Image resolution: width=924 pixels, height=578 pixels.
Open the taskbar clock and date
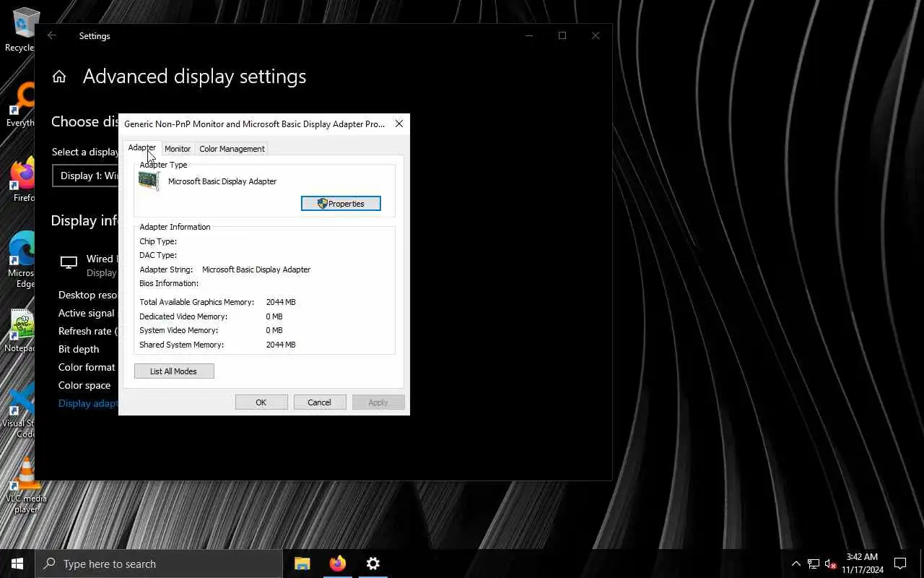point(862,564)
